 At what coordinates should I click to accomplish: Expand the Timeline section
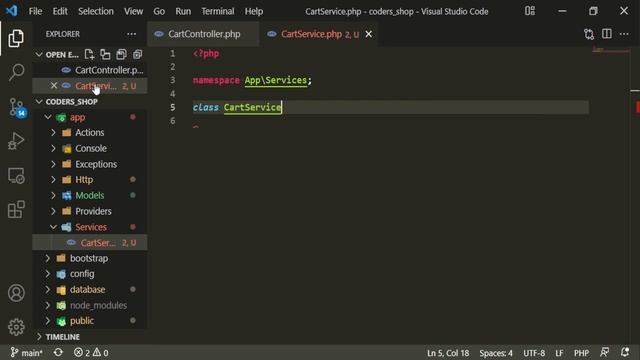click(x=39, y=337)
